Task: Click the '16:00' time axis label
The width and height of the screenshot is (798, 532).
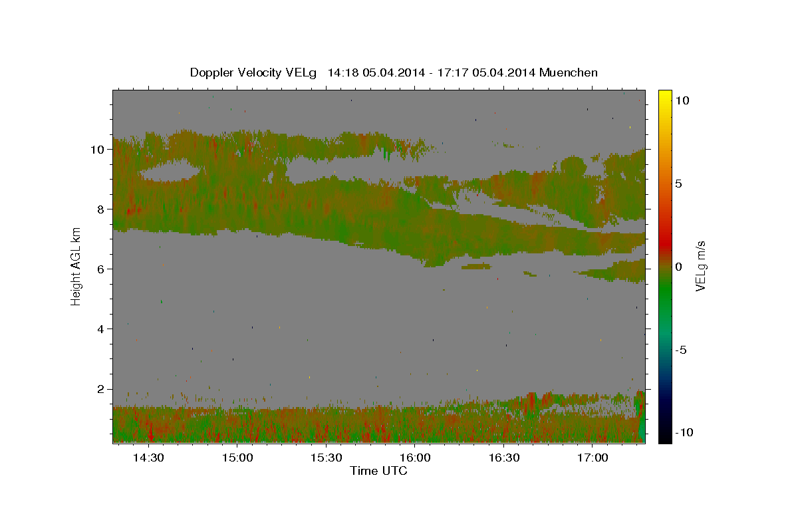Action: (x=415, y=458)
